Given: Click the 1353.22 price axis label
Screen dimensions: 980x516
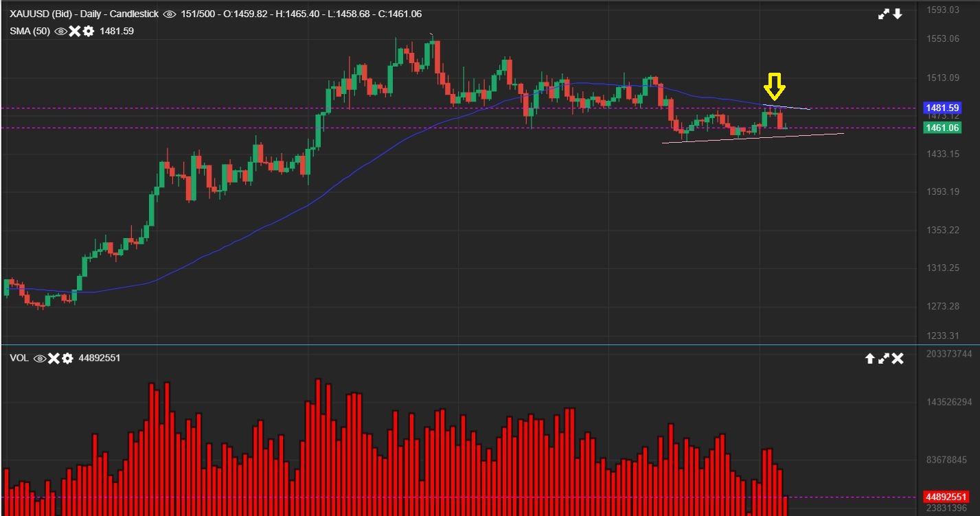Looking at the screenshot, I should [x=942, y=230].
